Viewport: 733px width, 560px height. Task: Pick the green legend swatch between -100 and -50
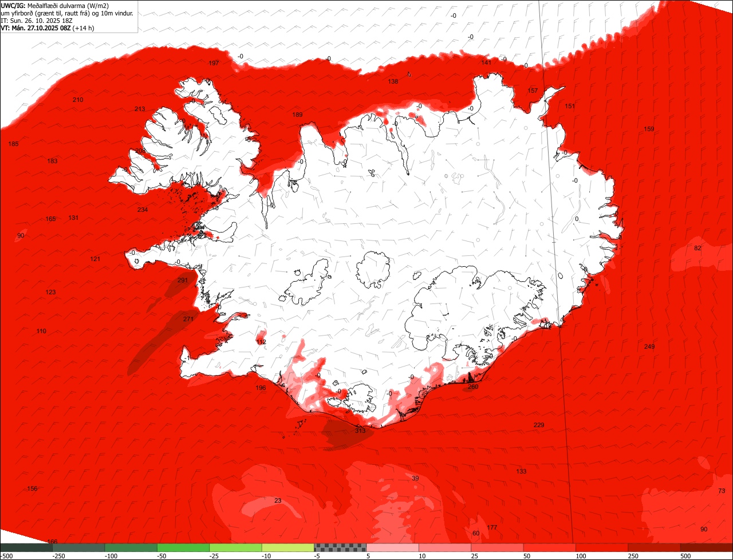[131, 547]
